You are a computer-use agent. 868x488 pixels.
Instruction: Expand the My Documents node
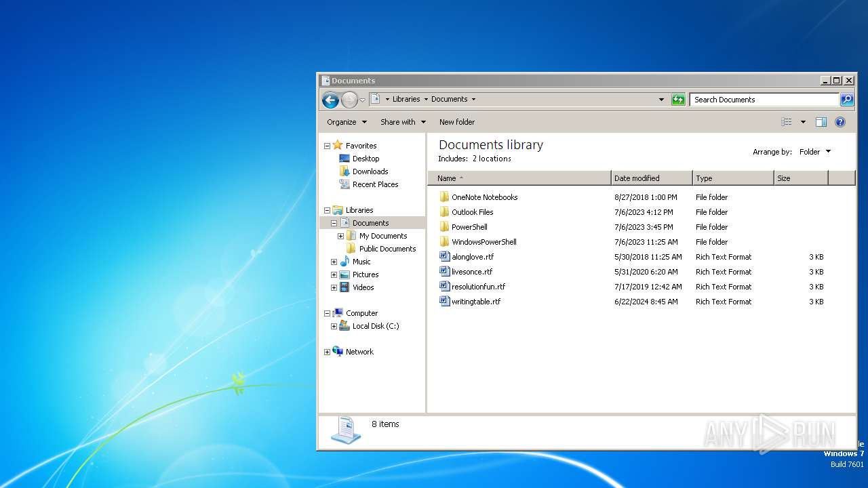[x=340, y=236]
